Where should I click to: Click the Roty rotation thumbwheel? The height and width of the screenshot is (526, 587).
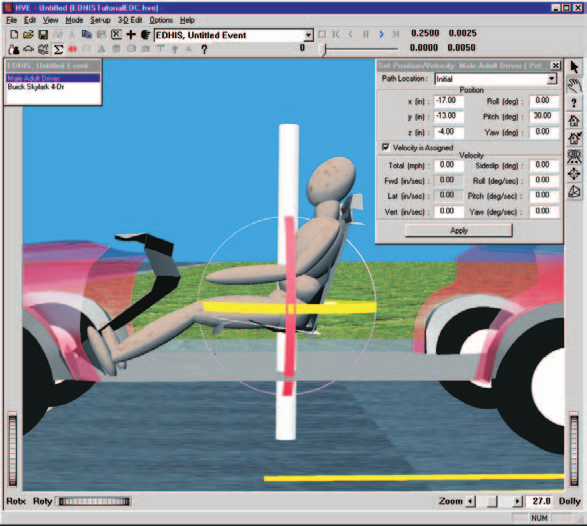(94, 501)
